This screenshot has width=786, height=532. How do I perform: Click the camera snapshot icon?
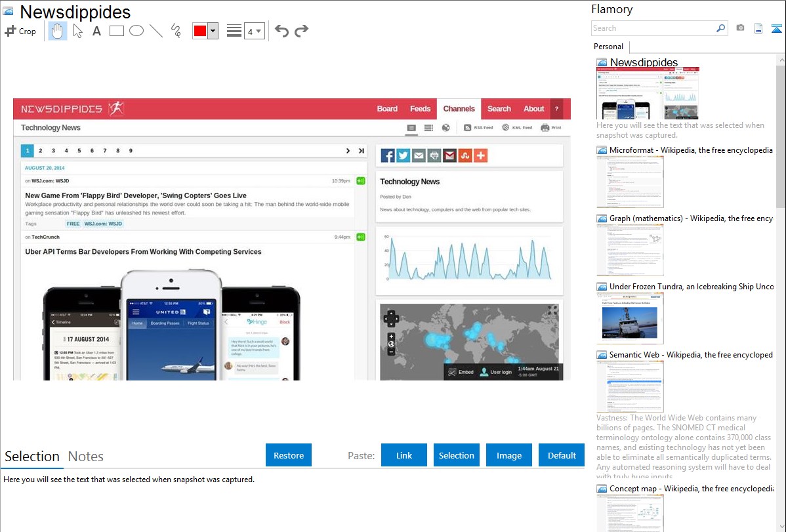tap(740, 28)
